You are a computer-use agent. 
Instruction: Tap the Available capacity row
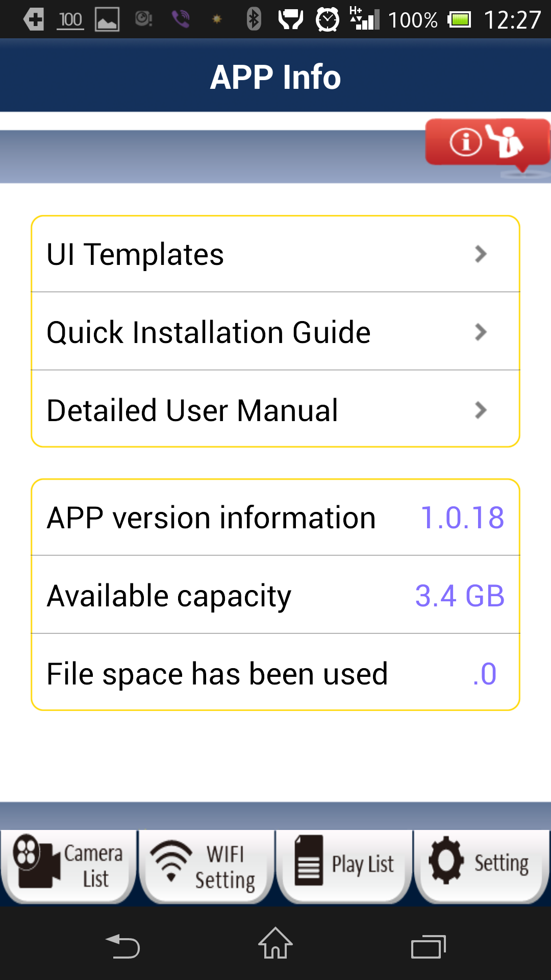click(x=275, y=596)
